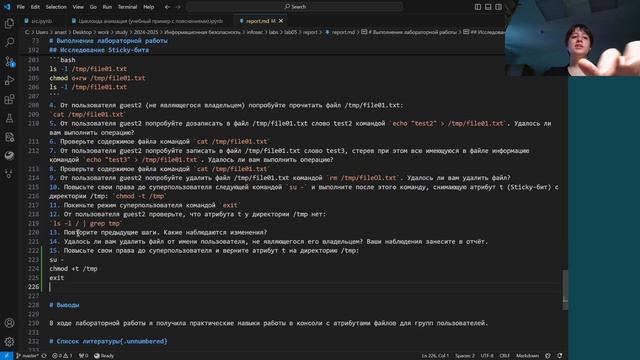Jump to sticky header Исследование Sticky-бита
The width and height of the screenshot is (640, 360).
(x=99, y=50)
